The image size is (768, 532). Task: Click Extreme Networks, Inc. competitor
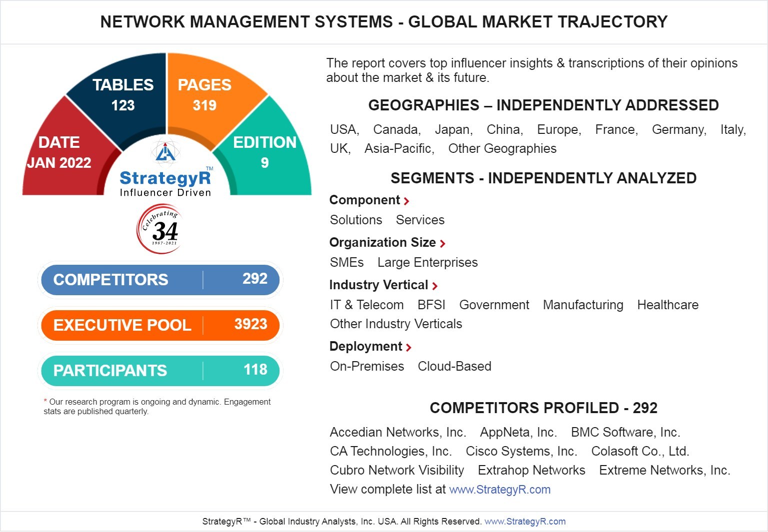[664, 471]
